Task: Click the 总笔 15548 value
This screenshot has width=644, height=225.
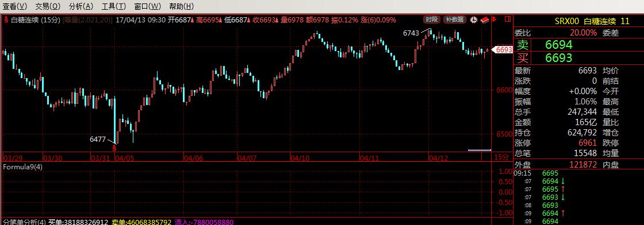Action: (x=586, y=153)
